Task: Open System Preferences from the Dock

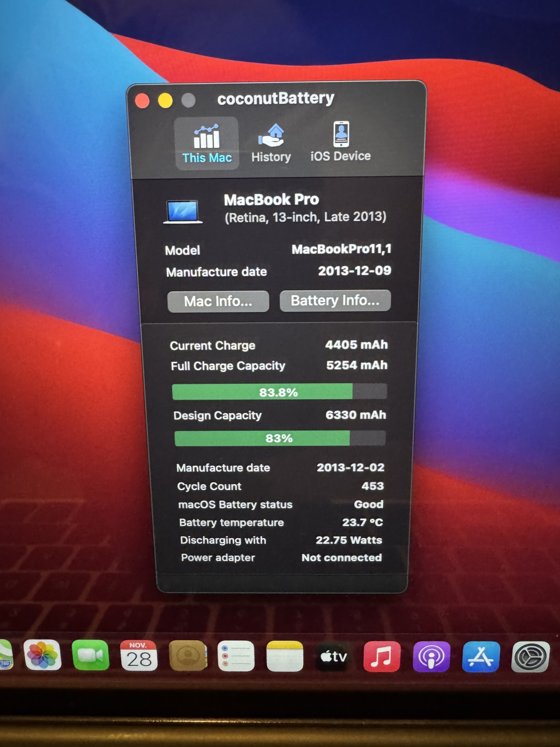Action: tap(531, 657)
